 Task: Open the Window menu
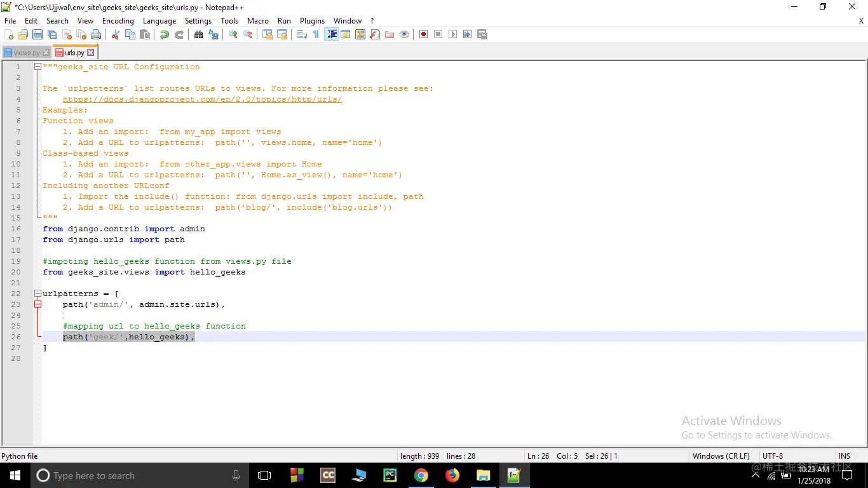tap(348, 21)
